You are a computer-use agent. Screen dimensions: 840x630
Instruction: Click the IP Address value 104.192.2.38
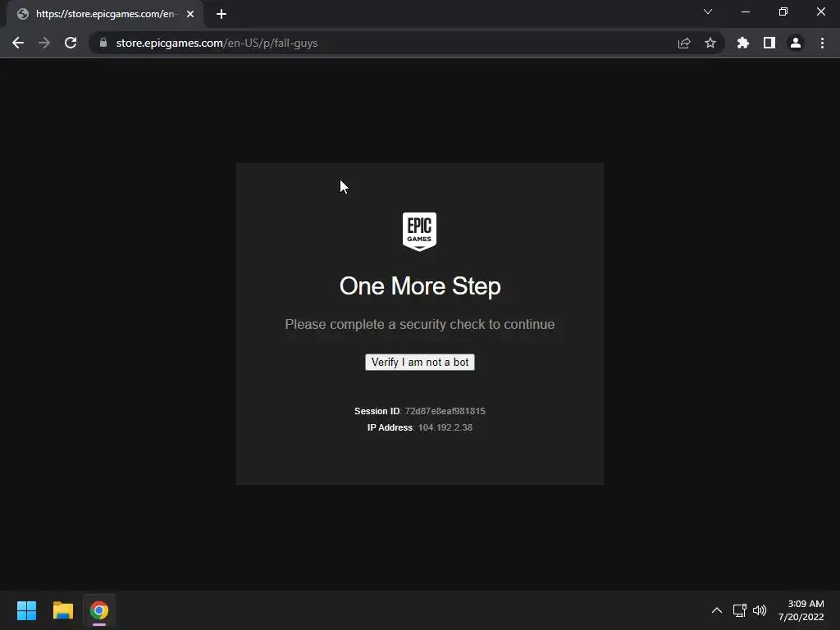[445, 427]
